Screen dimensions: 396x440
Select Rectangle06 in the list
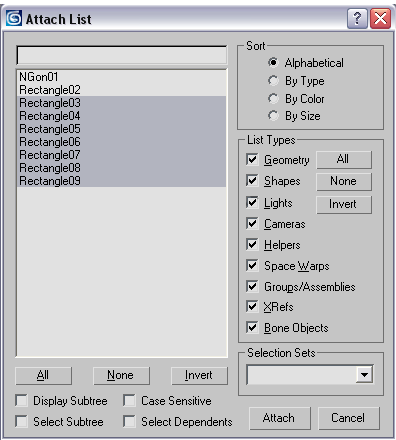[122, 142]
